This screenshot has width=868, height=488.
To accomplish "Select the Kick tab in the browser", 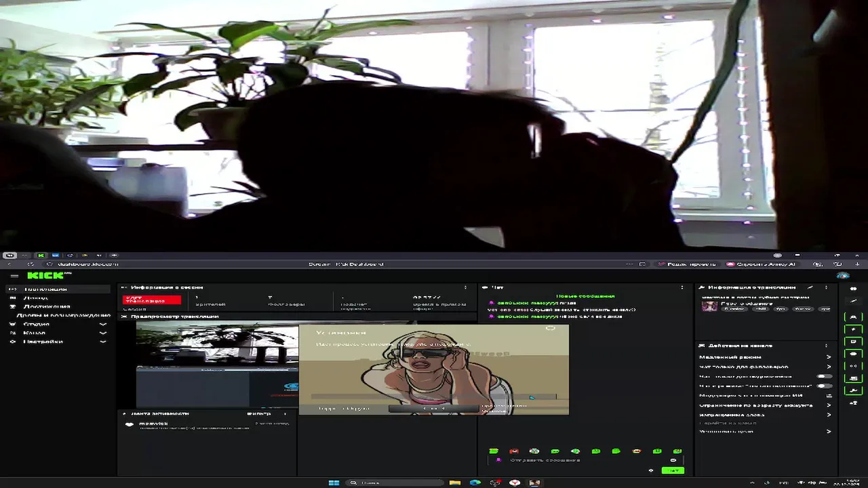I will point(41,256).
